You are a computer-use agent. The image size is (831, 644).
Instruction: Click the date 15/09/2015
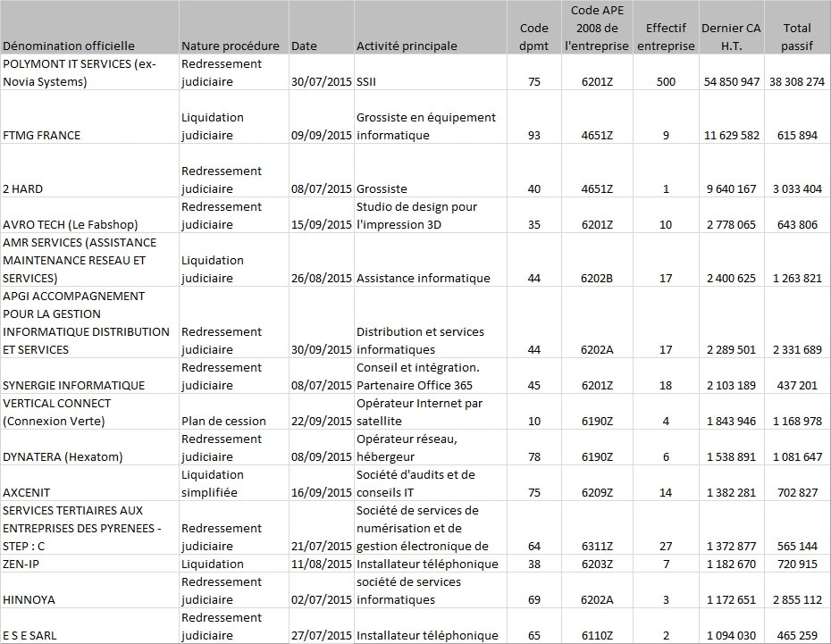321,224
